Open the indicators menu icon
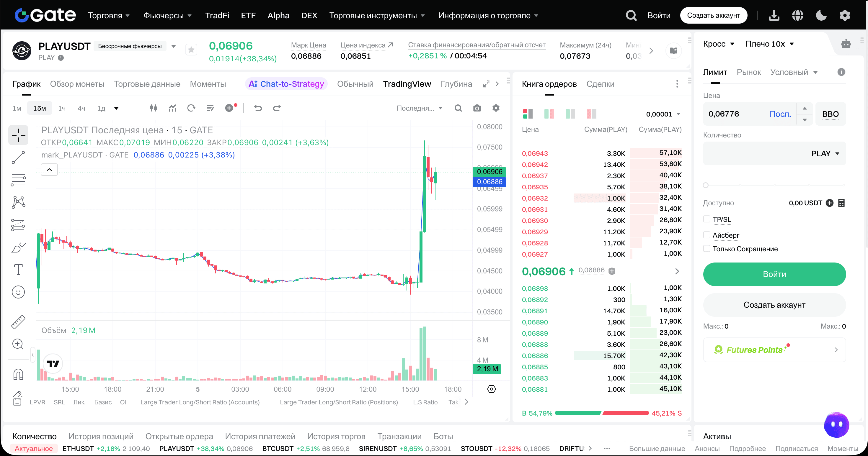868x456 pixels. [x=172, y=108]
